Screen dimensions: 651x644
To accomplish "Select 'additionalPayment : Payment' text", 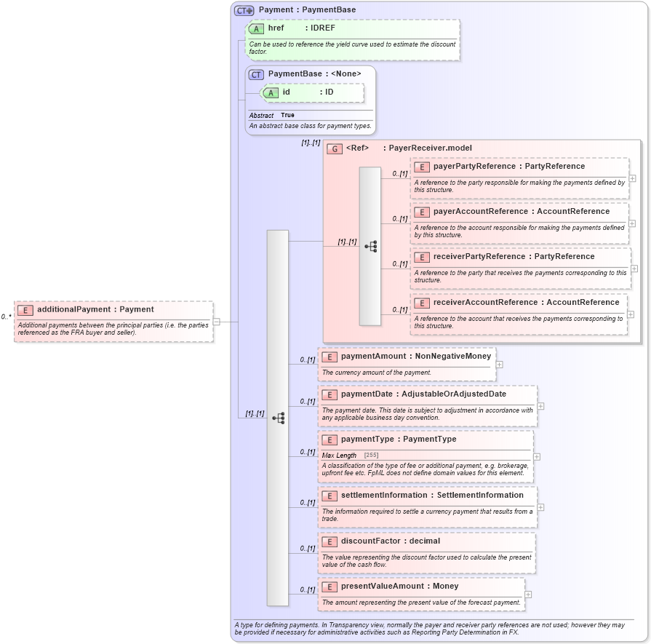I will click(x=95, y=309).
